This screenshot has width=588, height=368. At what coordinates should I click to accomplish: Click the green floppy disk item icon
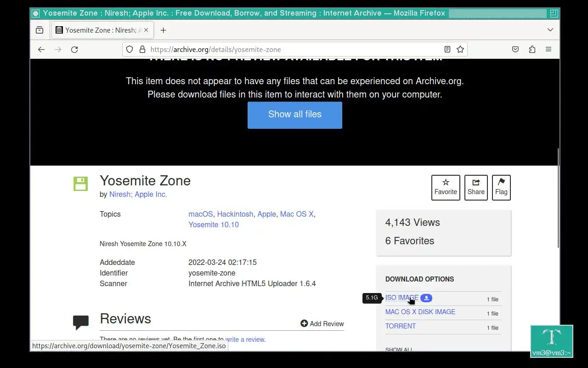coord(80,183)
